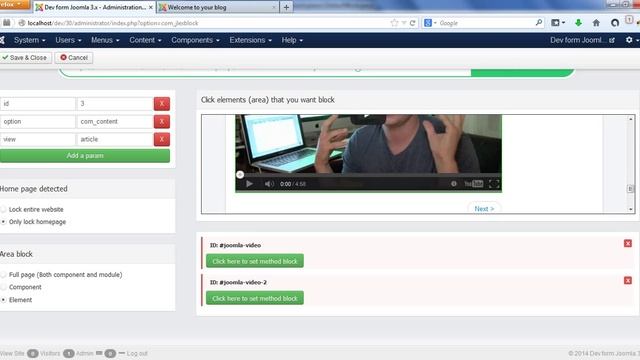640x360 pixels.
Task: Open video on YouTube logo
Action: coord(474,184)
